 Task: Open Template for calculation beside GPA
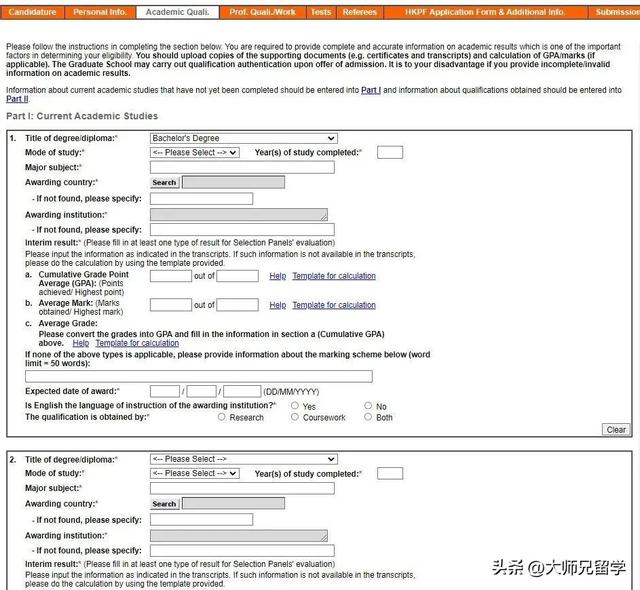tap(334, 276)
